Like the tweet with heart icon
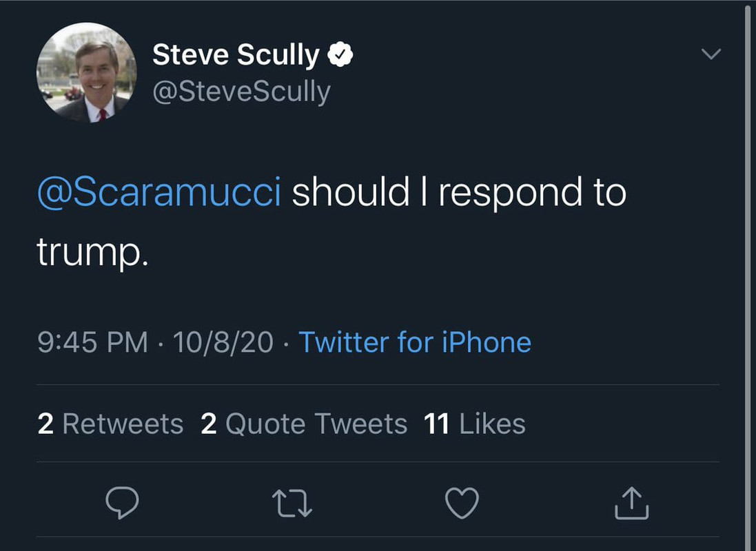 [462, 503]
